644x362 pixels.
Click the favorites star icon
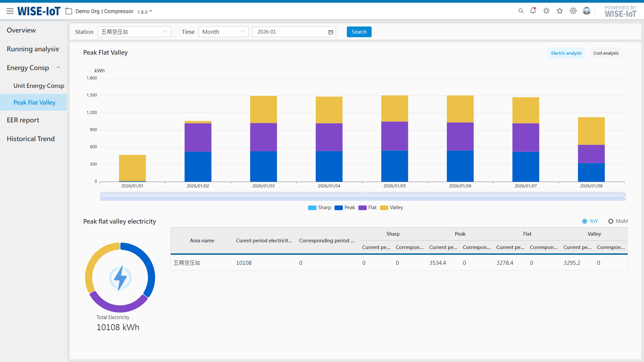(560, 11)
